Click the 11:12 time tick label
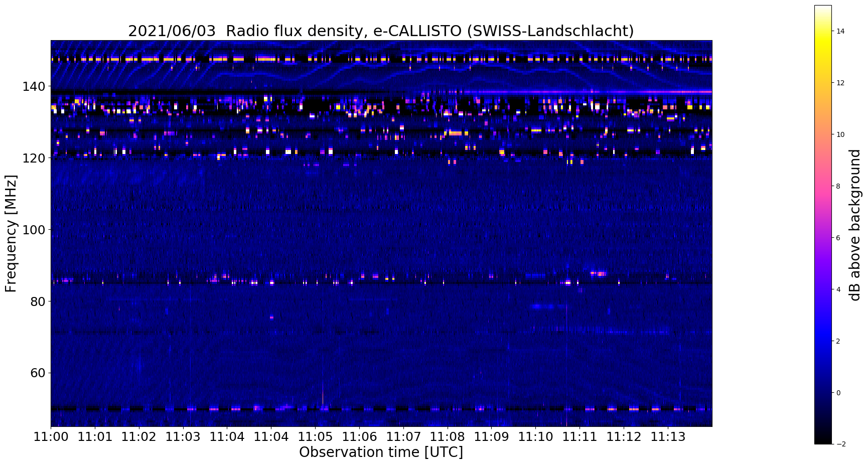Image resolution: width=868 pixels, height=465 pixels. 624,437
